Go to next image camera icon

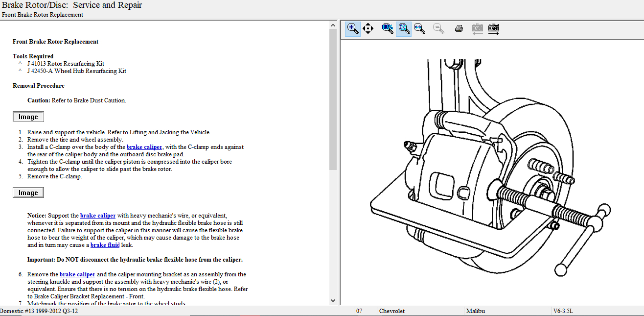click(493, 28)
